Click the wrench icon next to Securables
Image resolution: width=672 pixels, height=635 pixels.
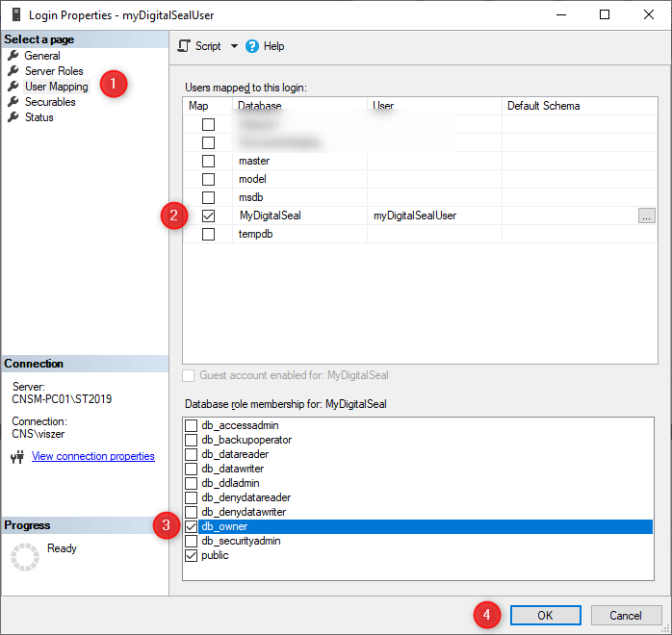pyautogui.click(x=13, y=101)
